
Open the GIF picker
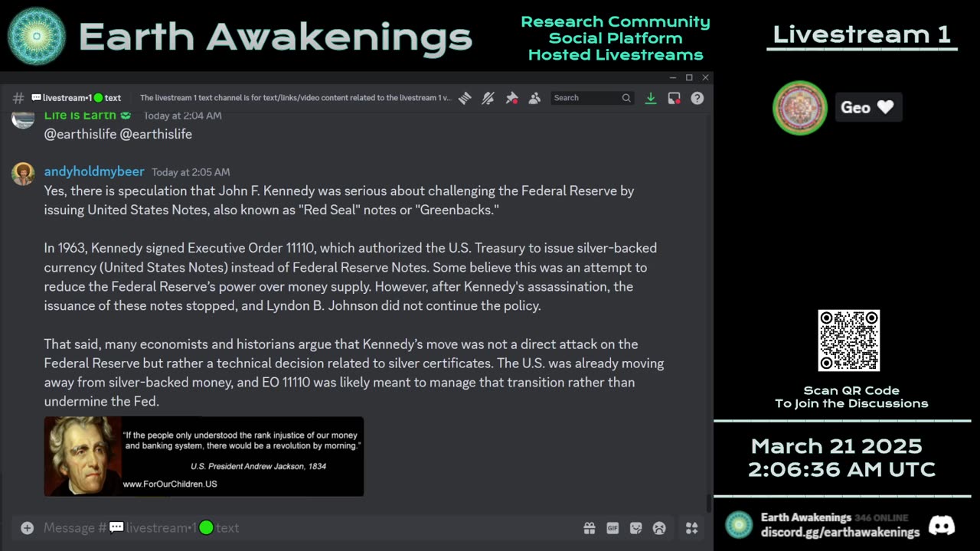coord(612,528)
